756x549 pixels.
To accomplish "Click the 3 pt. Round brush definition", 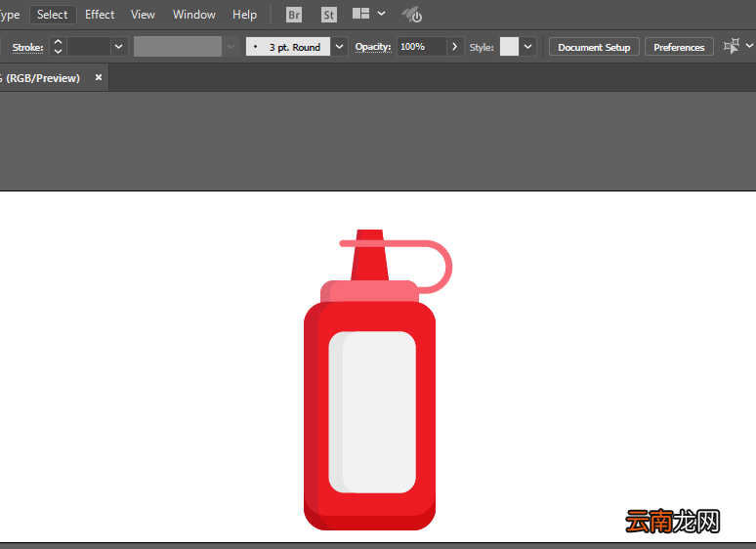I will [288, 47].
